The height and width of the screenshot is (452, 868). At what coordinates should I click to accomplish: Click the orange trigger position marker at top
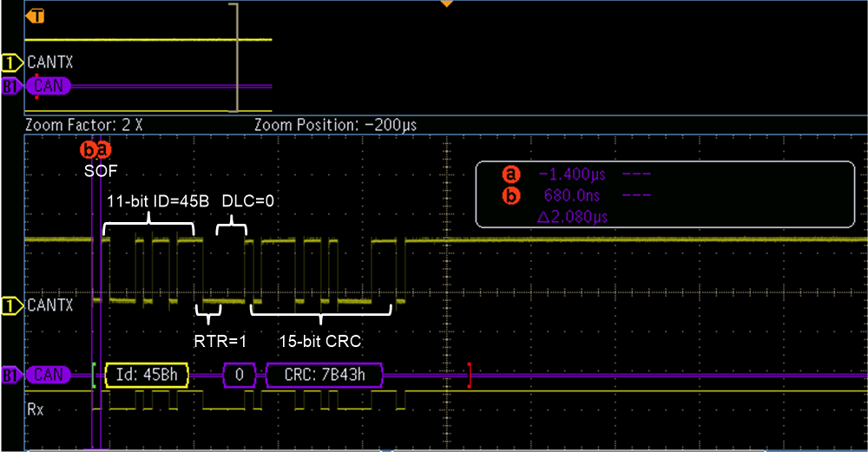[446, 3]
